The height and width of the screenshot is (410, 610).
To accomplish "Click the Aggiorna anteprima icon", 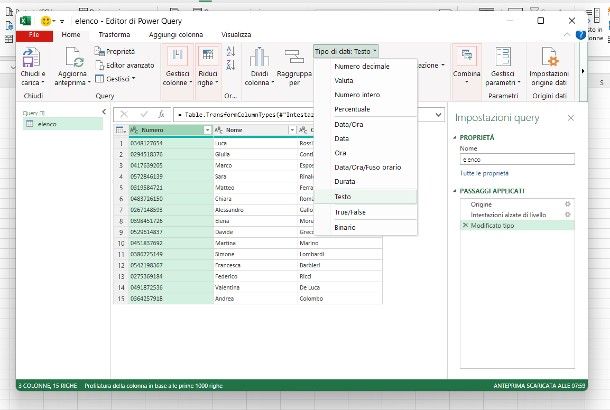I will [x=74, y=57].
